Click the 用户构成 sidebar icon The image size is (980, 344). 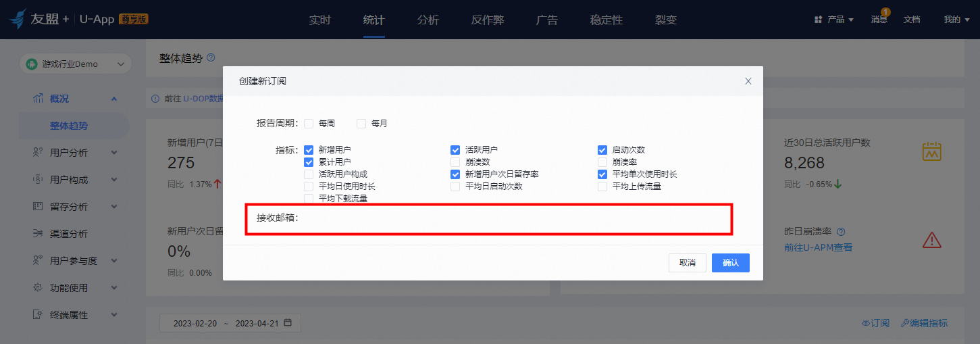(x=38, y=180)
